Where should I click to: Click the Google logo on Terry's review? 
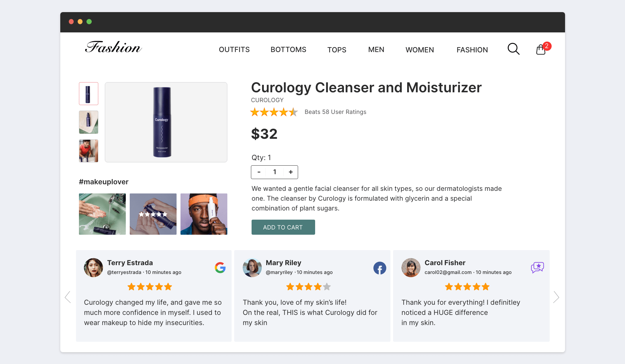[220, 268]
